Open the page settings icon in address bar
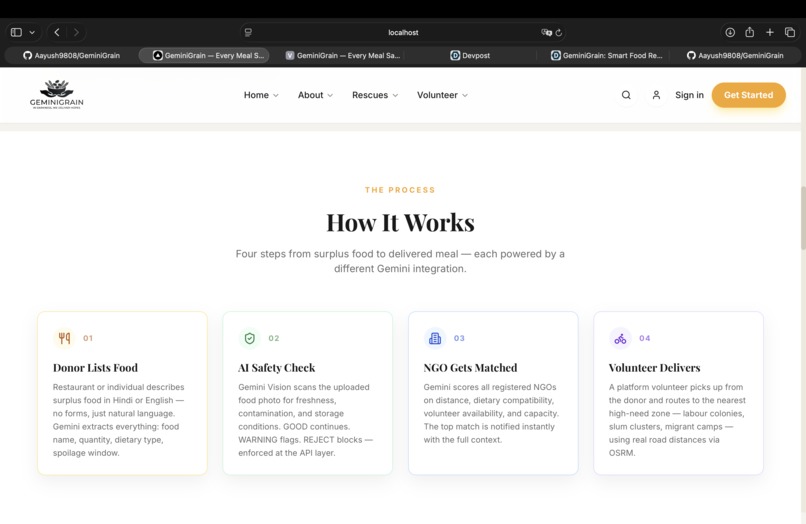Screen dimensions: 806x524 [248, 32]
